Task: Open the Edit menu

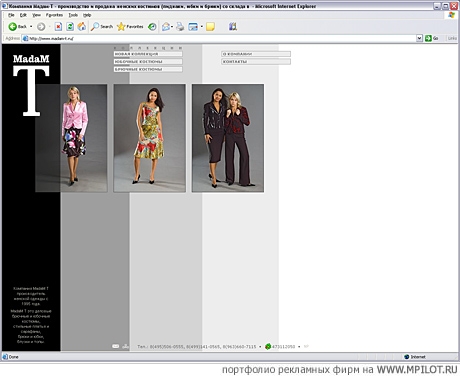Action: [23, 15]
